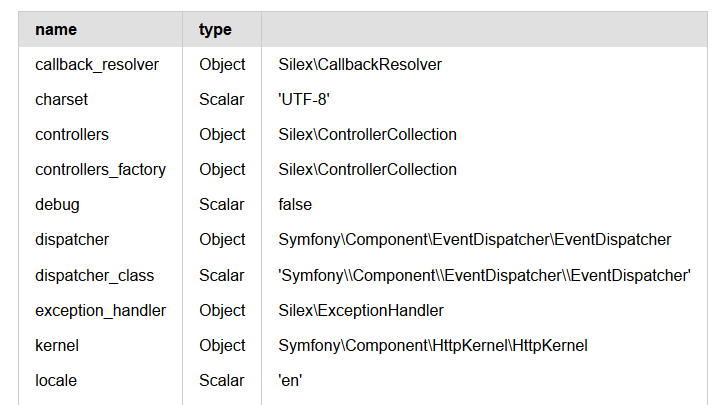
Task: Click the dispatcher EventDispatcher object value
Action: [x=474, y=239]
